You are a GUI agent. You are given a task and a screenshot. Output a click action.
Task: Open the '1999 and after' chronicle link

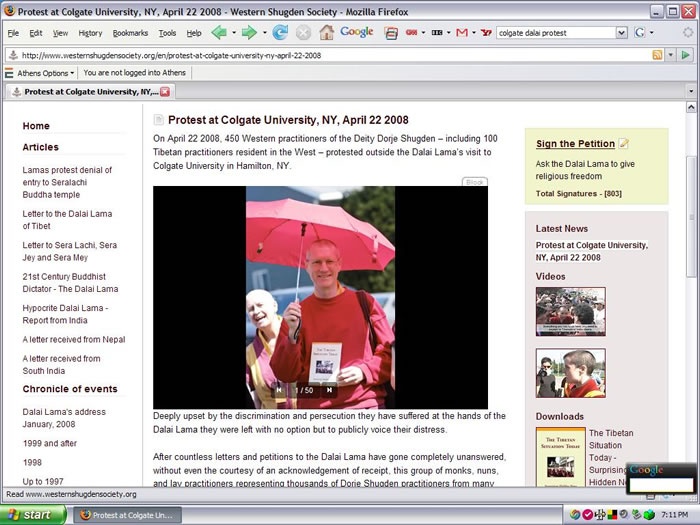[x=50, y=443]
